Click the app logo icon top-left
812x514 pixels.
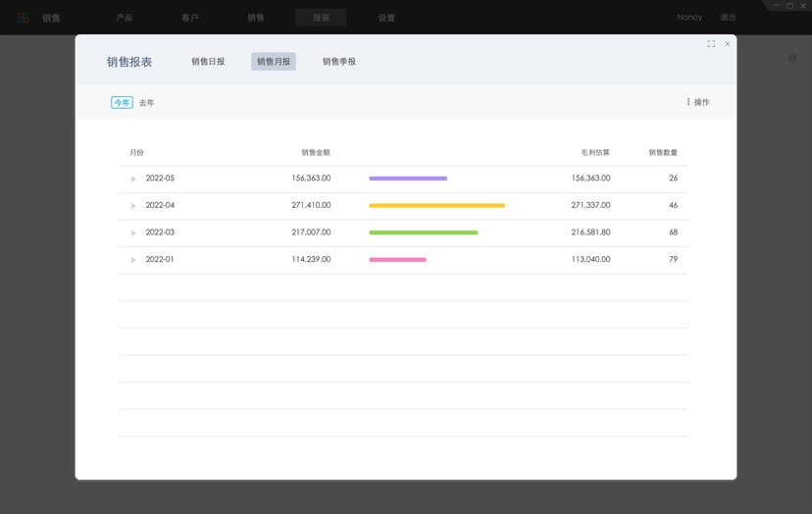click(x=24, y=18)
